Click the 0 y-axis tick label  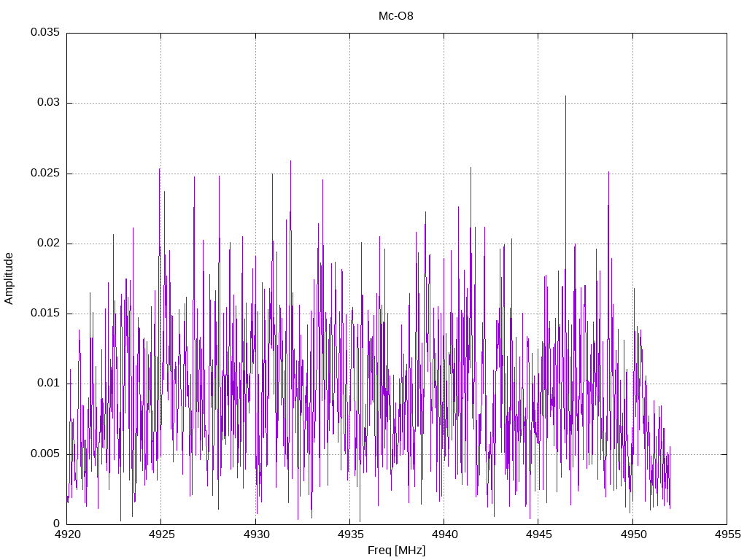coord(57,524)
